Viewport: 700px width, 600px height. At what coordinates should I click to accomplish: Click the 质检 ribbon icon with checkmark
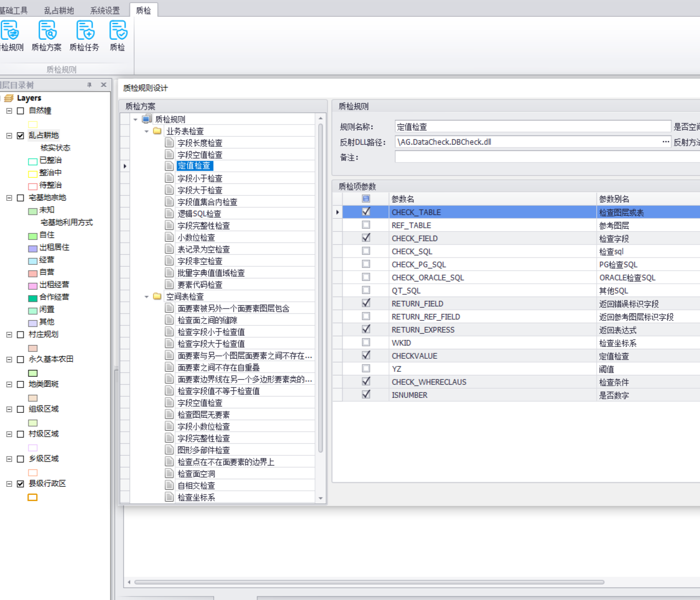[118, 30]
